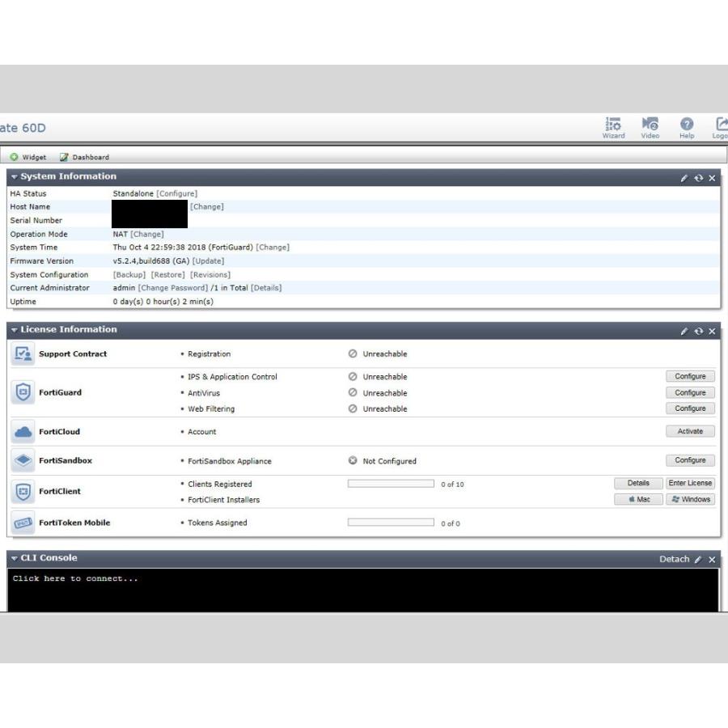The width and height of the screenshot is (728, 728).
Task: Refresh the System Information widget
Action: click(x=700, y=176)
